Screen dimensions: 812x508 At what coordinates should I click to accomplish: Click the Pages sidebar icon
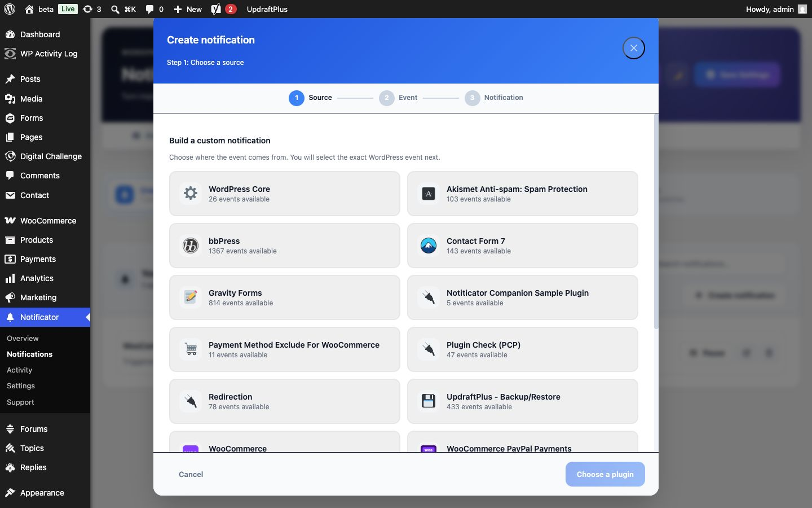pos(10,137)
